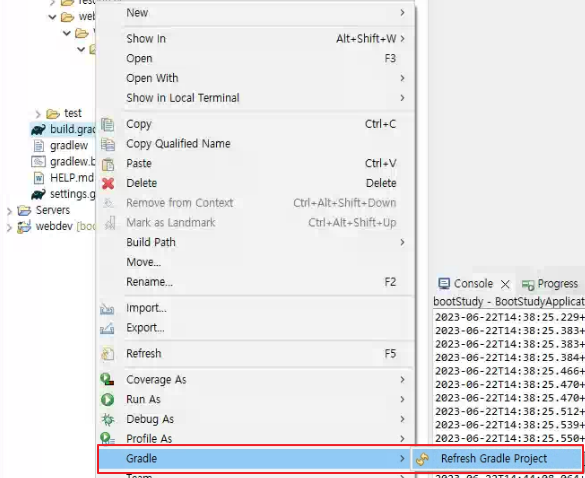Image resolution: width=585 pixels, height=478 pixels.
Task: Click console line 2023-06-22T14:38:25.550
Action: click(510, 438)
